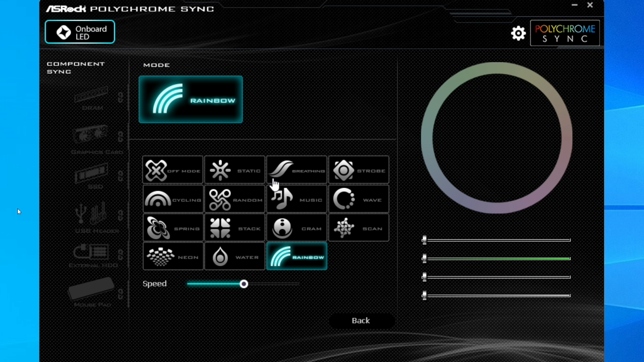
Task: Choose the Wave lighting mode
Action: pyautogui.click(x=359, y=199)
